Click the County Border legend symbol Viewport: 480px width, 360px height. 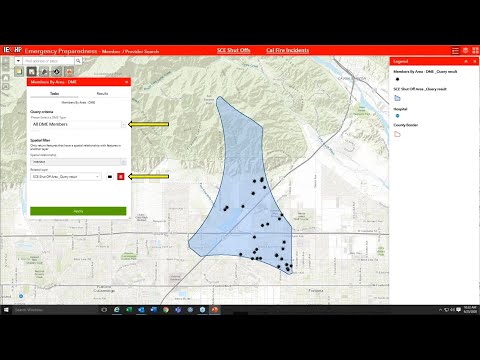397,134
